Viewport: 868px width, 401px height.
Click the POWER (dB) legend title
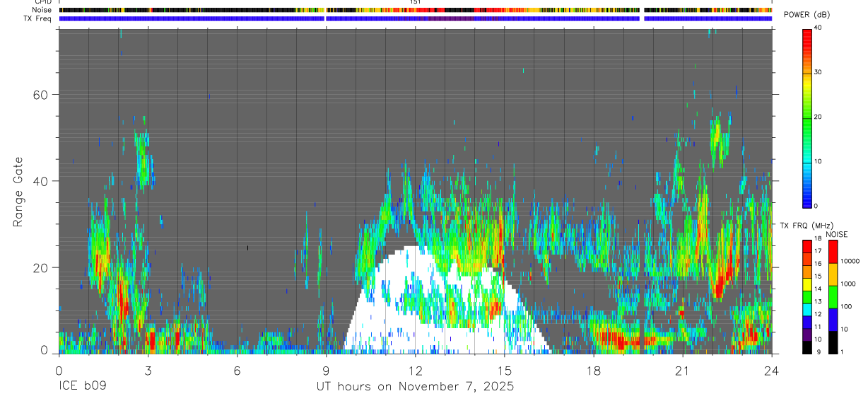807,15
